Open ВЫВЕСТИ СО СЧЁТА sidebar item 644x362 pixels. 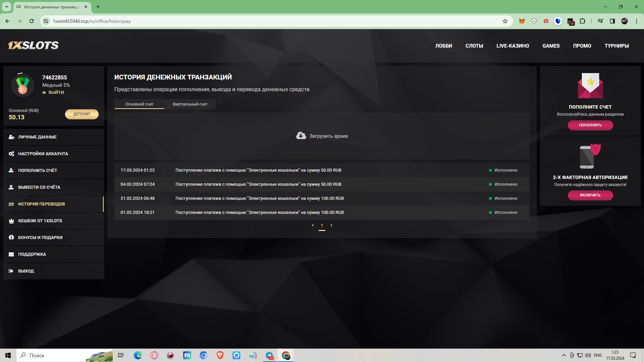pos(39,187)
